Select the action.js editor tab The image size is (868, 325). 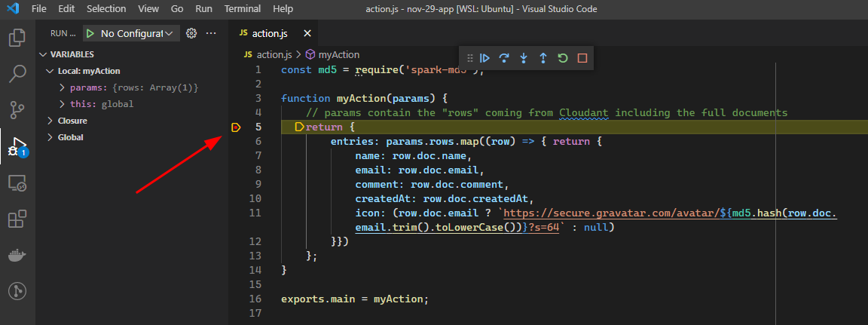click(x=274, y=33)
